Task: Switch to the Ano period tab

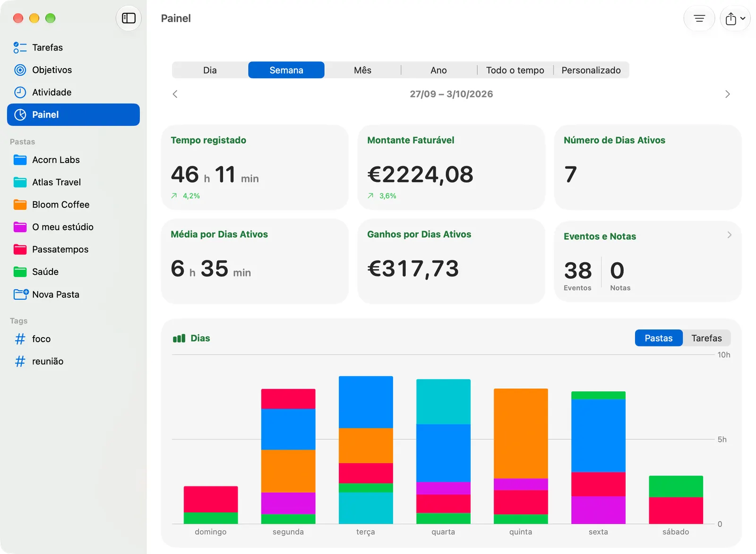Action: click(438, 70)
